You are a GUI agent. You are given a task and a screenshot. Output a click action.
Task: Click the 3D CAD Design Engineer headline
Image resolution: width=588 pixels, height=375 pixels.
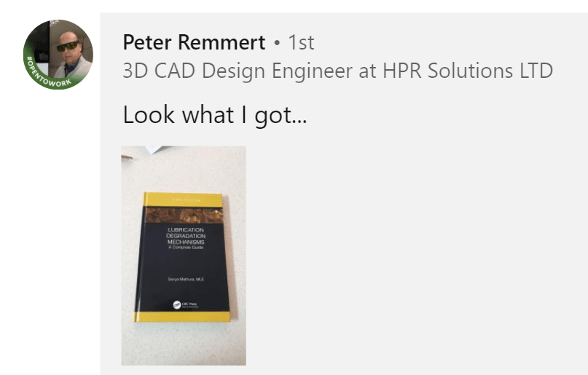click(x=337, y=70)
